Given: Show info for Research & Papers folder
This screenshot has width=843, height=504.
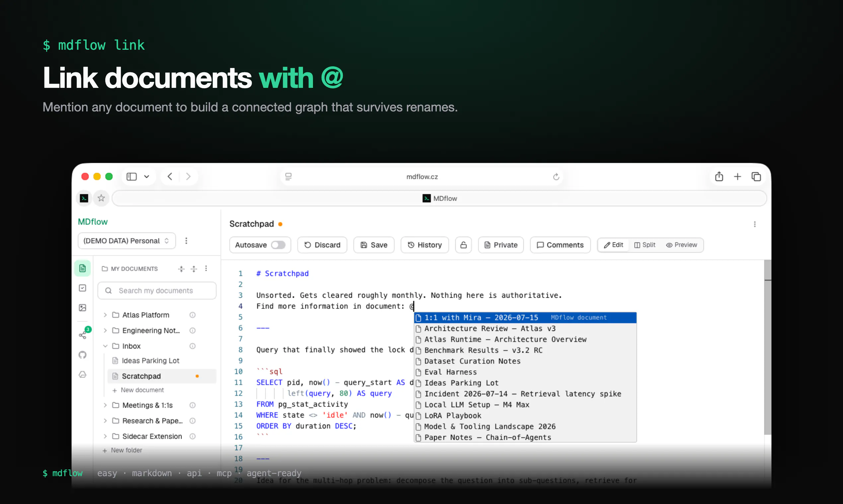Looking at the screenshot, I should (x=192, y=421).
